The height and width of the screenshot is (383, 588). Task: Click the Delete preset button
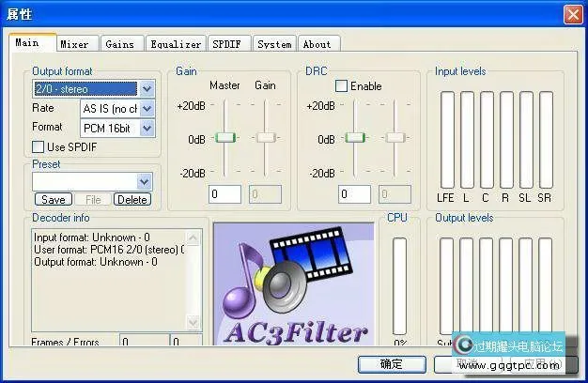(132, 199)
